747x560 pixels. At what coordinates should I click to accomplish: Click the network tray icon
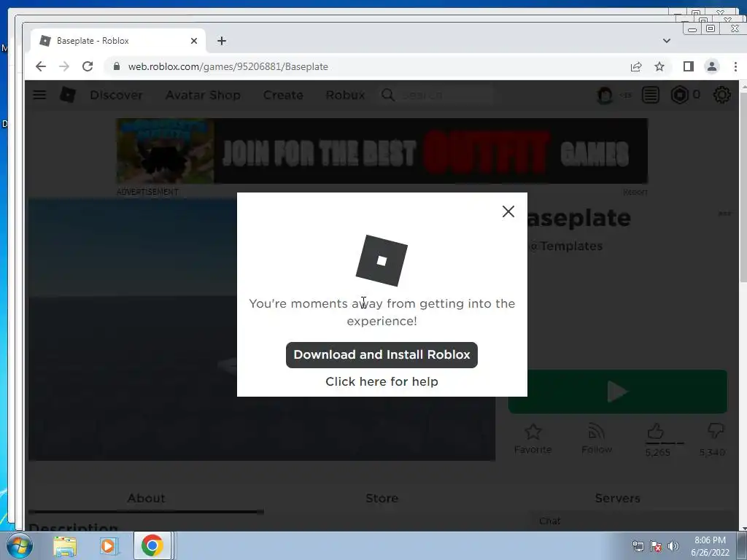tap(638, 546)
